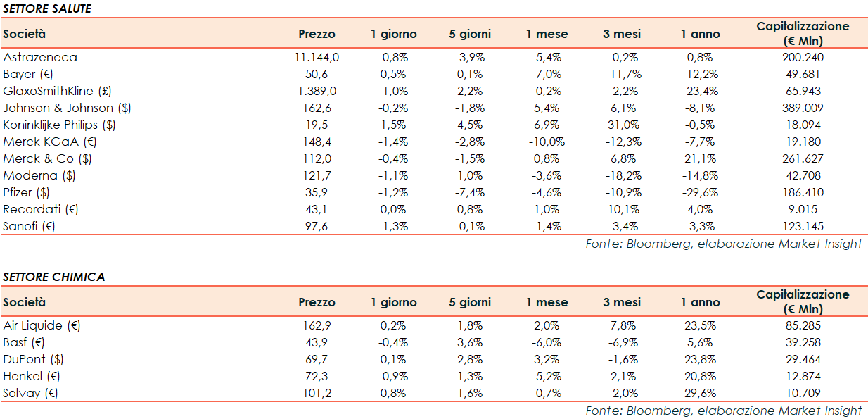The height and width of the screenshot is (419, 868).
Task: Click the Astrazeneca company name
Action: point(40,58)
